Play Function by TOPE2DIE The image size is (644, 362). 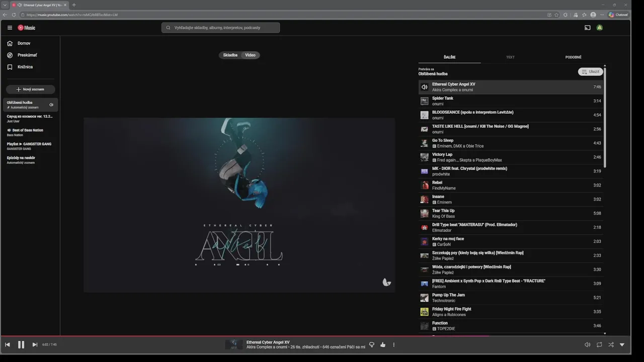click(511, 326)
